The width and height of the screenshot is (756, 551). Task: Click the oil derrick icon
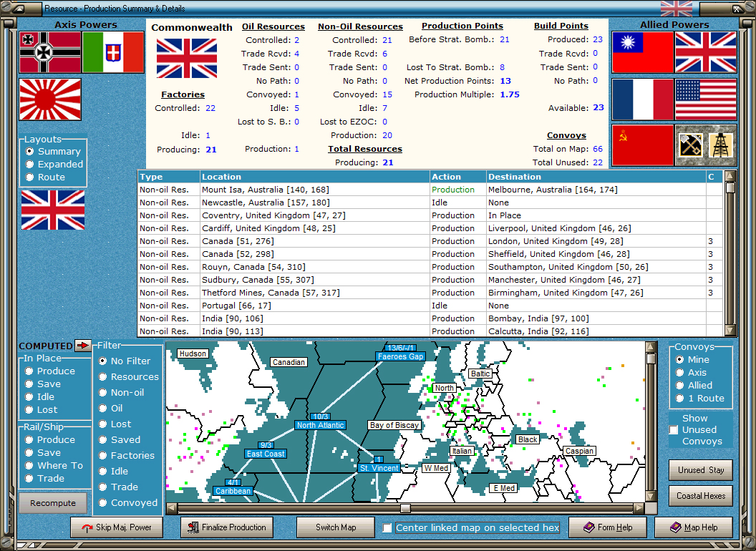point(721,145)
